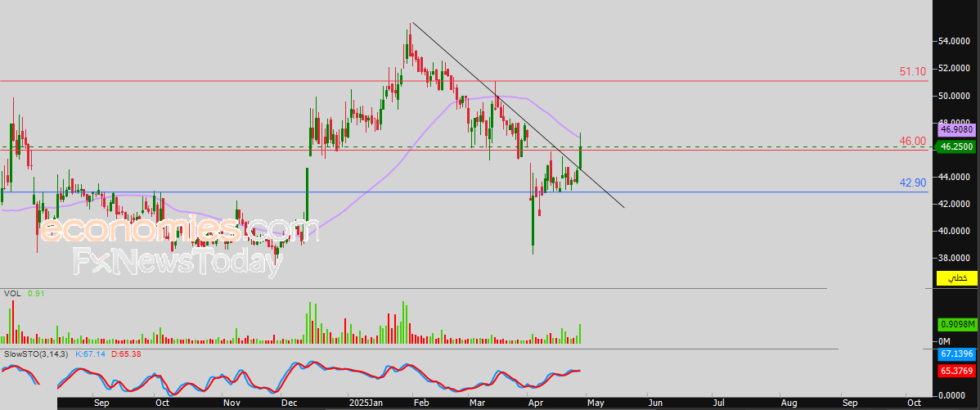
Task: Click the K:67.14 stochastic reading
Action: pos(92,354)
